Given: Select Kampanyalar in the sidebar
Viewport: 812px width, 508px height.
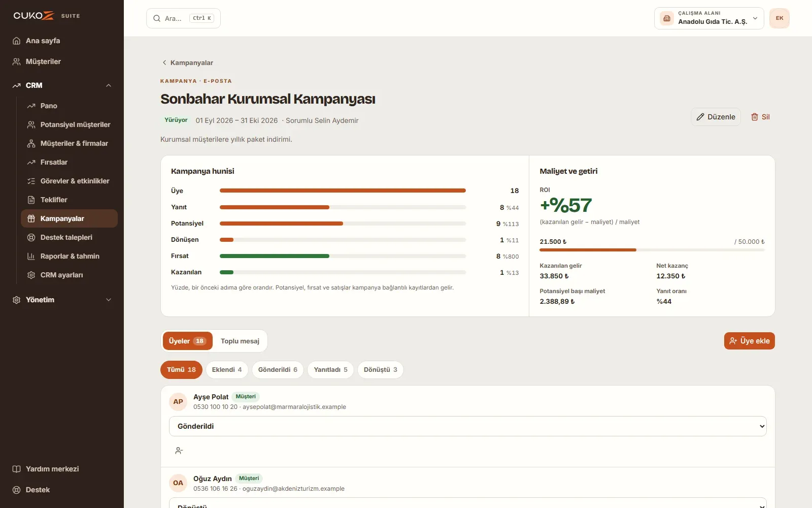Looking at the screenshot, I should pos(69,218).
